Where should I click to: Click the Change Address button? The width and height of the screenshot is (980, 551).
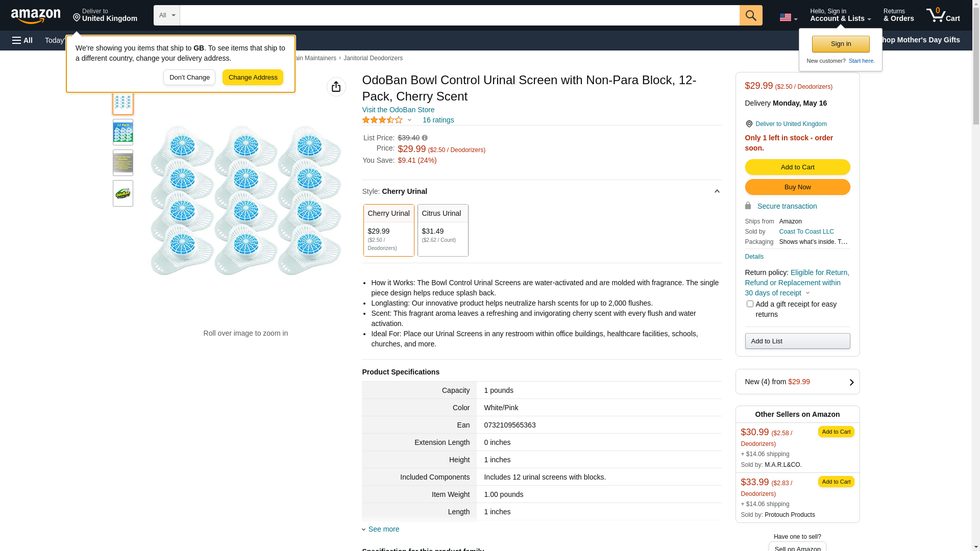pos(253,78)
